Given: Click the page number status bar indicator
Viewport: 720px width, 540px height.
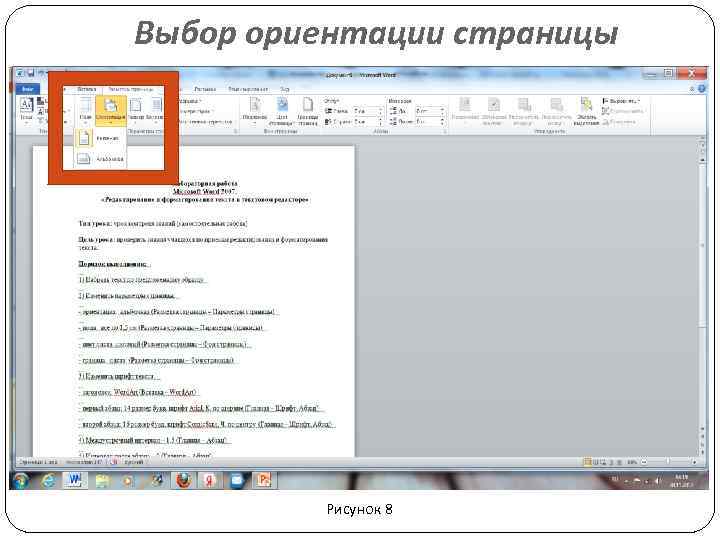Looking at the screenshot, I should point(38,462).
